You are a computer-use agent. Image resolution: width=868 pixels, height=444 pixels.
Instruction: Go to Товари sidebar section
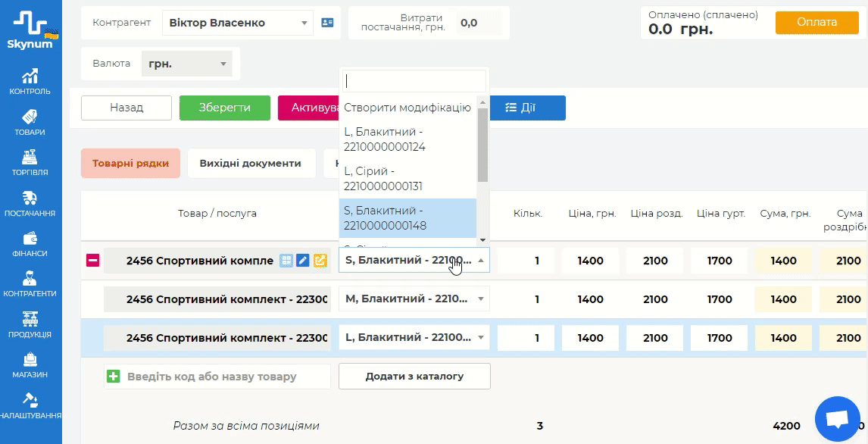click(30, 122)
